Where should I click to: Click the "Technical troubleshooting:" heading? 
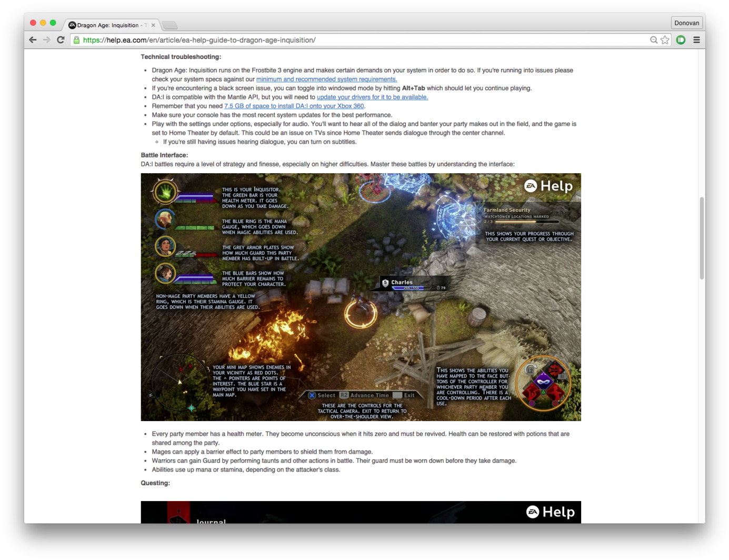click(181, 57)
